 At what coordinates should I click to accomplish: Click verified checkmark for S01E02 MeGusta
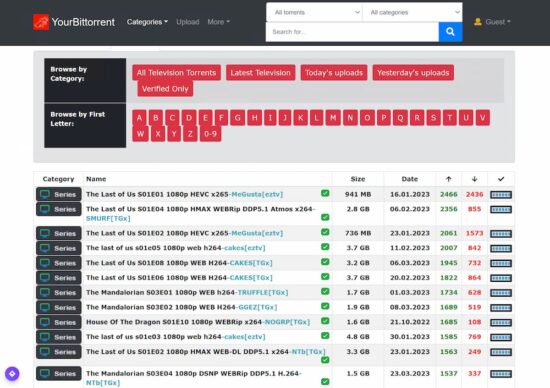(x=325, y=232)
